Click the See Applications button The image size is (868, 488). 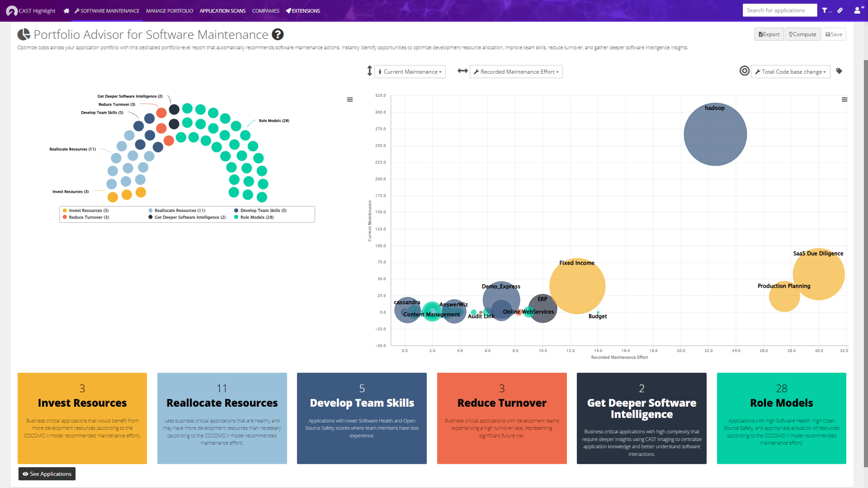coord(47,474)
